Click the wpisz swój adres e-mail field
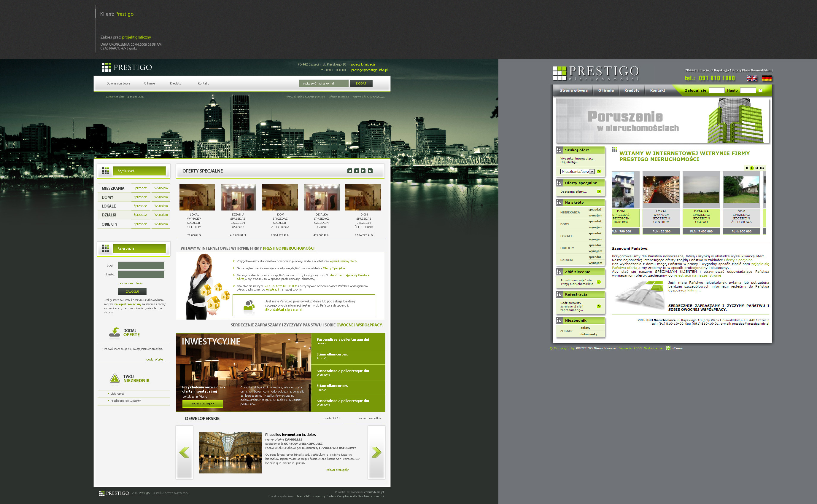This screenshot has width=817, height=504. pyautogui.click(x=323, y=83)
